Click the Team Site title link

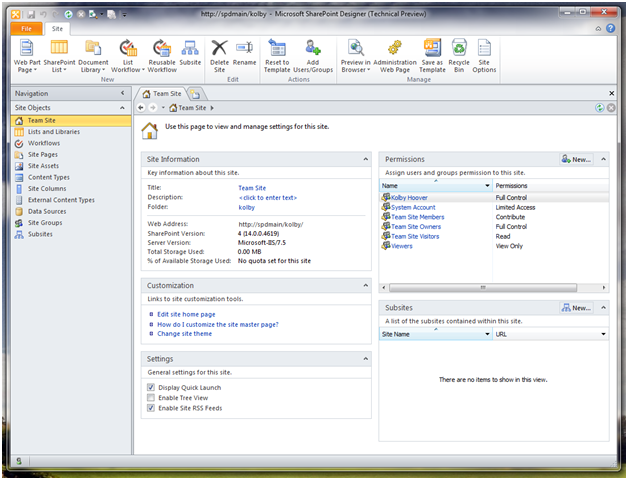252,188
